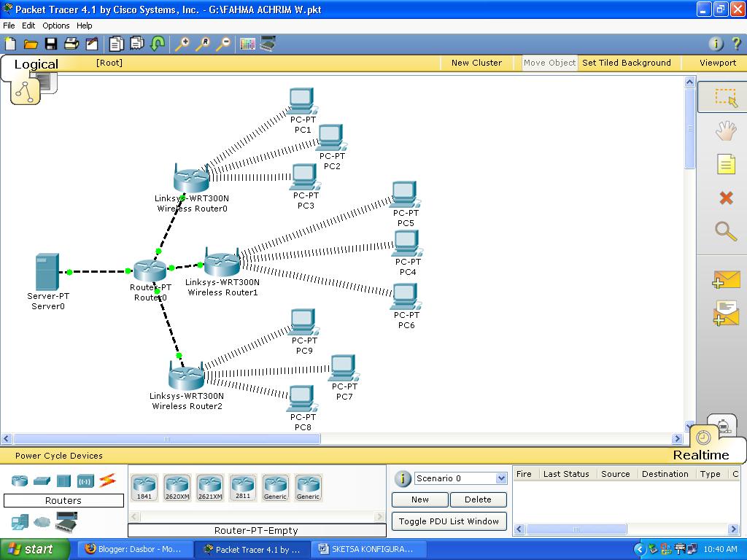Choose the Move Layout hand tool
The height and width of the screenshot is (560, 747).
tap(726, 131)
